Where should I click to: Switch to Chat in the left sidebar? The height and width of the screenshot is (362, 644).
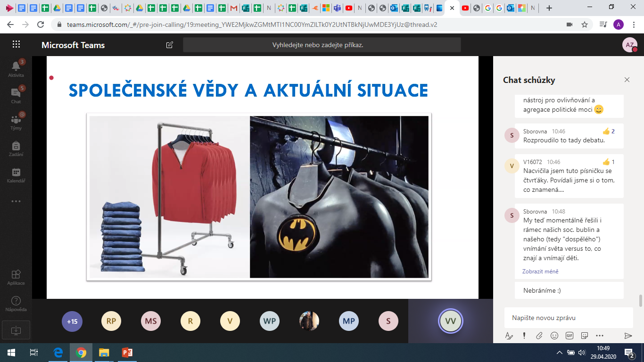pos(16,95)
